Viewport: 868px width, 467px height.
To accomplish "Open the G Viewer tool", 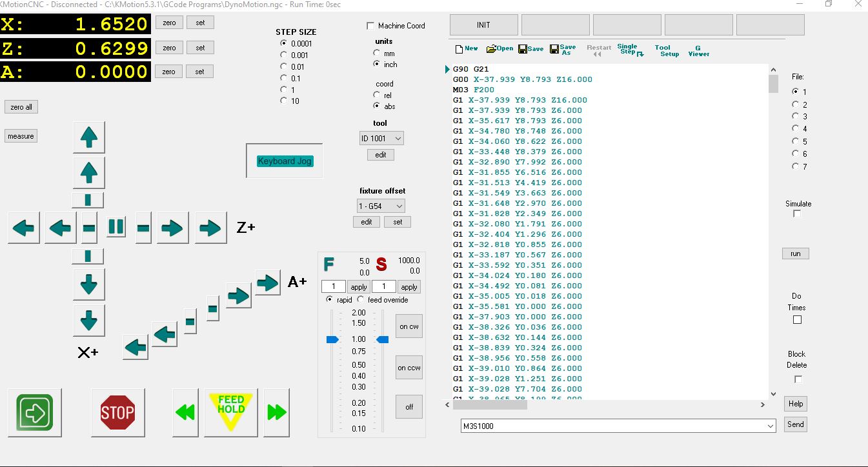I will click(698, 50).
